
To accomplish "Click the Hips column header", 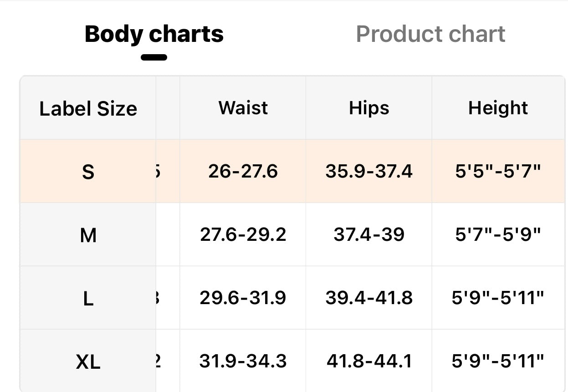I will tap(369, 108).
